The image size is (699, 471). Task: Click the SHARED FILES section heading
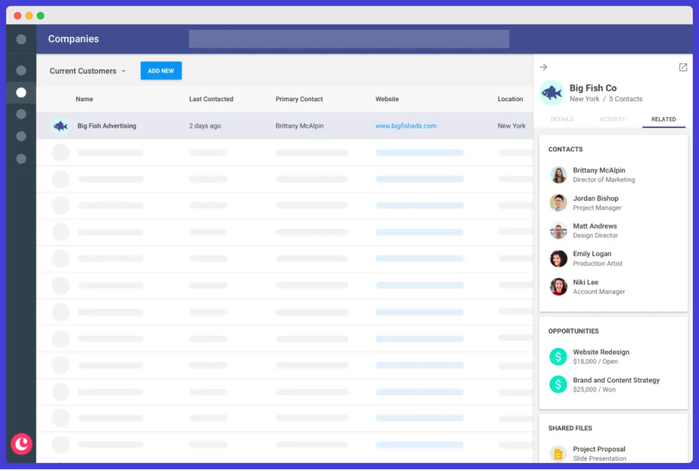pyautogui.click(x=570, y=428)
